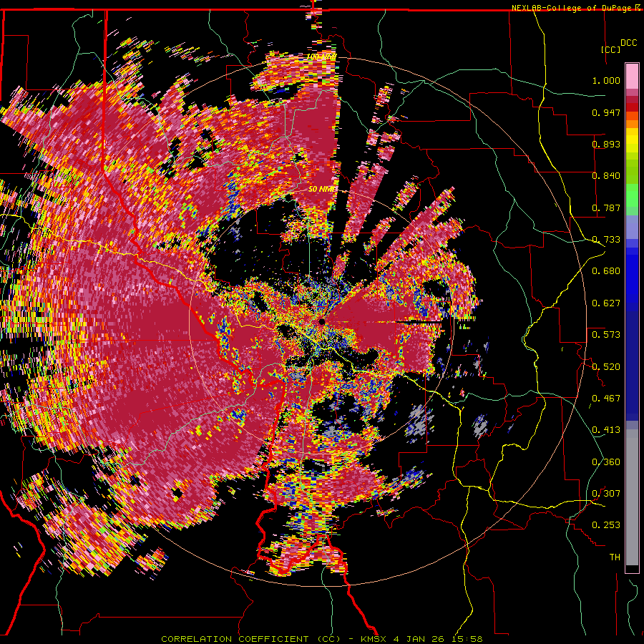
Task: Click the CORRELATION COEFFICIENT (CC) caption text
Action: (251, 639)
